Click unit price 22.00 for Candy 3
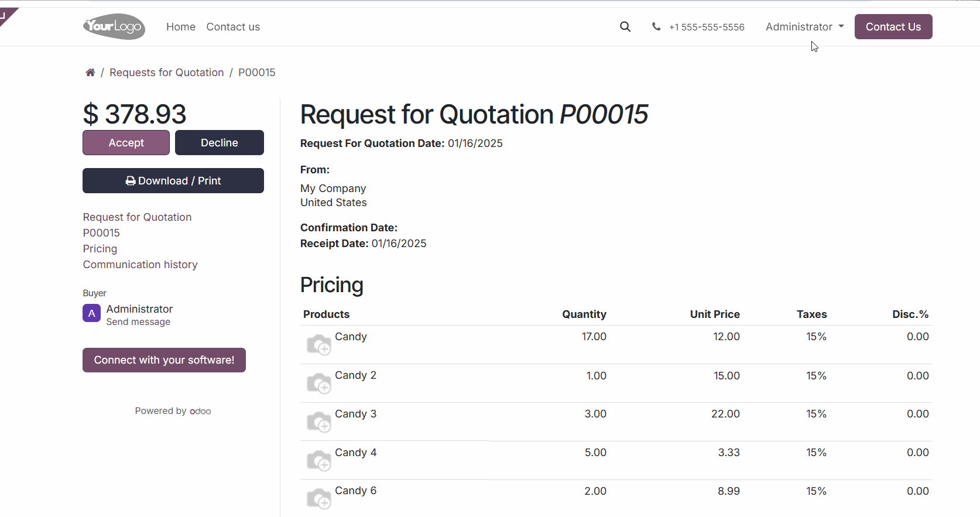This screenshot has height=517, width=980. (725, 414)
